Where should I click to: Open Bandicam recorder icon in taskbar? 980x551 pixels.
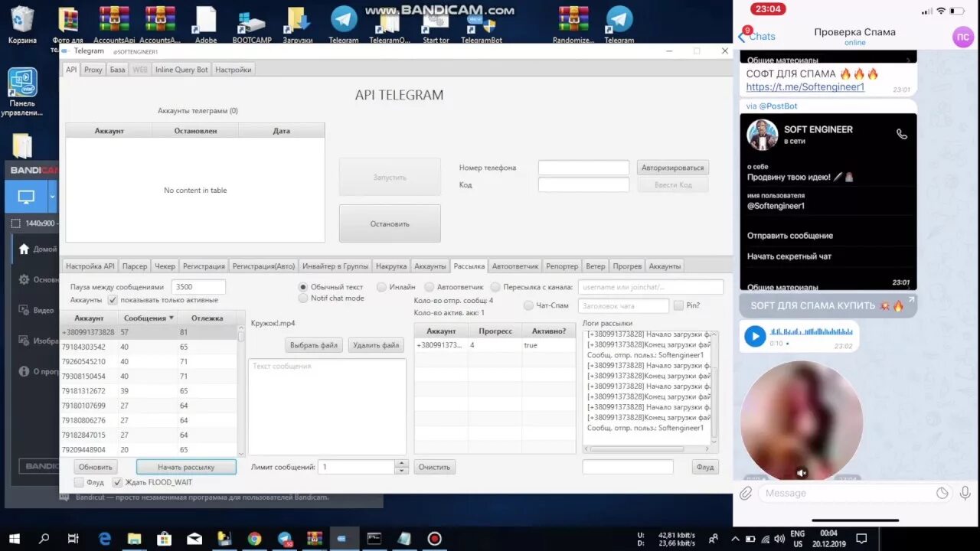pos(434,539)
